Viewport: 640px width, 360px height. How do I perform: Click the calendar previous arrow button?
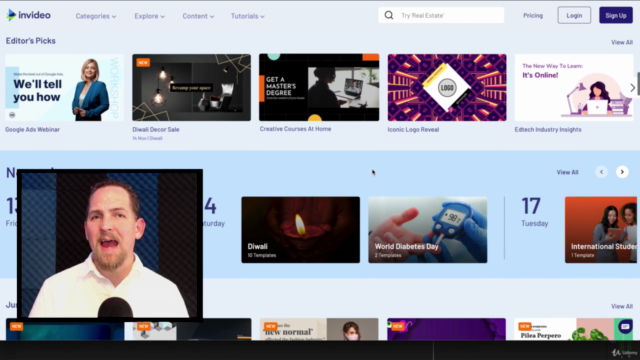tap(601, 172)
